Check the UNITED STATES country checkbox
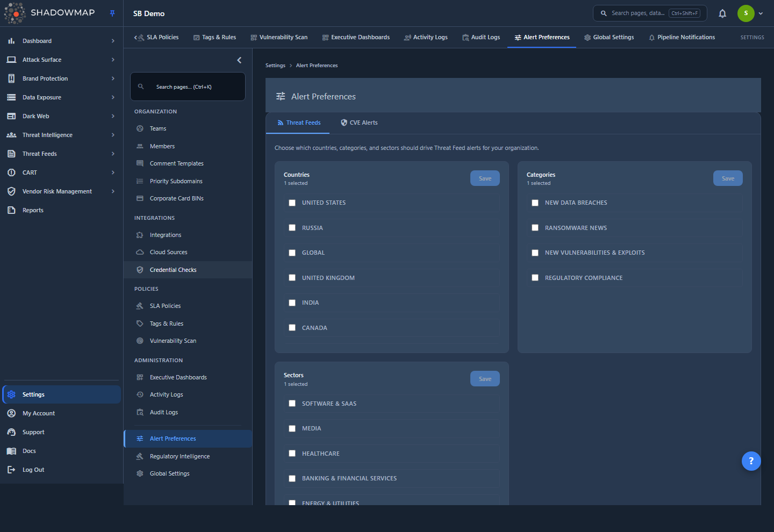 tap(292, 203)
